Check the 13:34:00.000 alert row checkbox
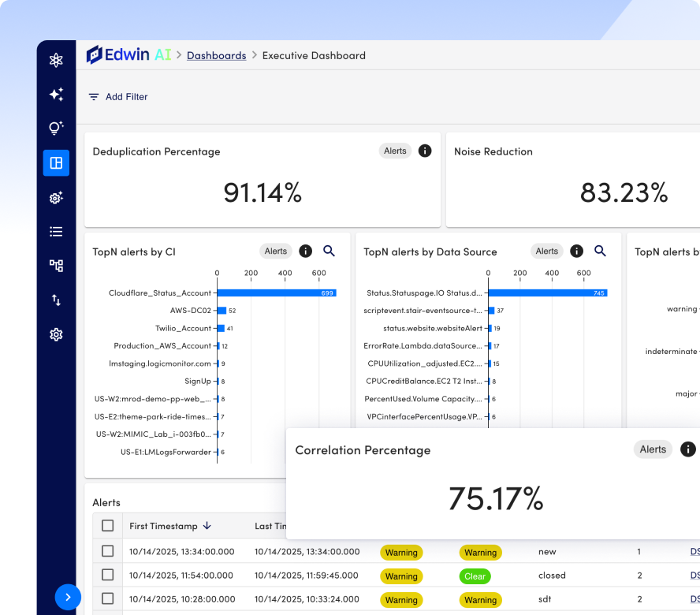Image resolution: width=700 pixels, height=615 pixels. pos(108,551)
